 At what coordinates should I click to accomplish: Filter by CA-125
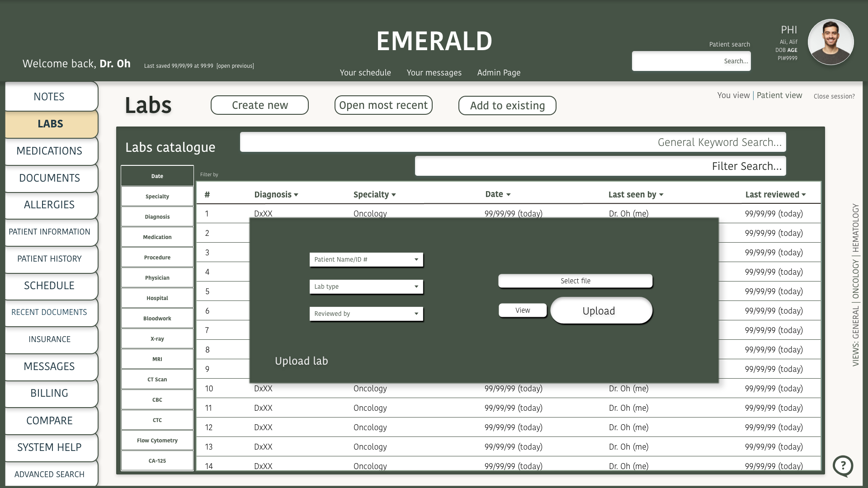click(x=157, y=460)
